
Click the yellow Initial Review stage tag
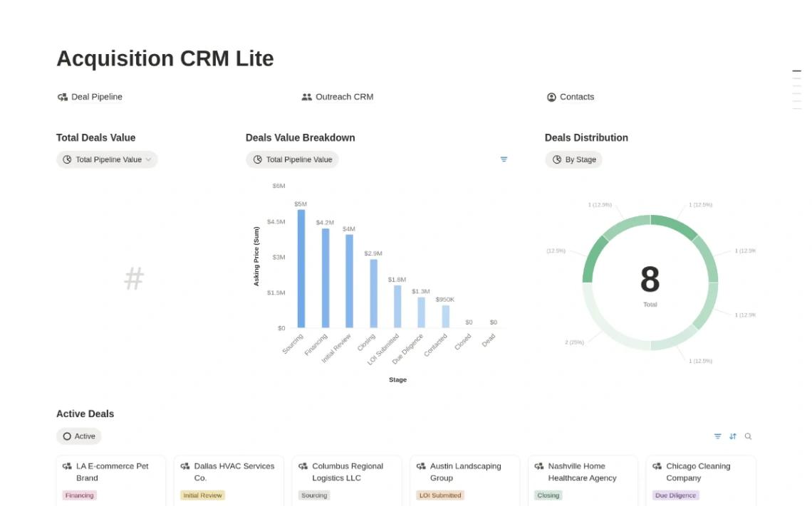[x=202, y=495]
